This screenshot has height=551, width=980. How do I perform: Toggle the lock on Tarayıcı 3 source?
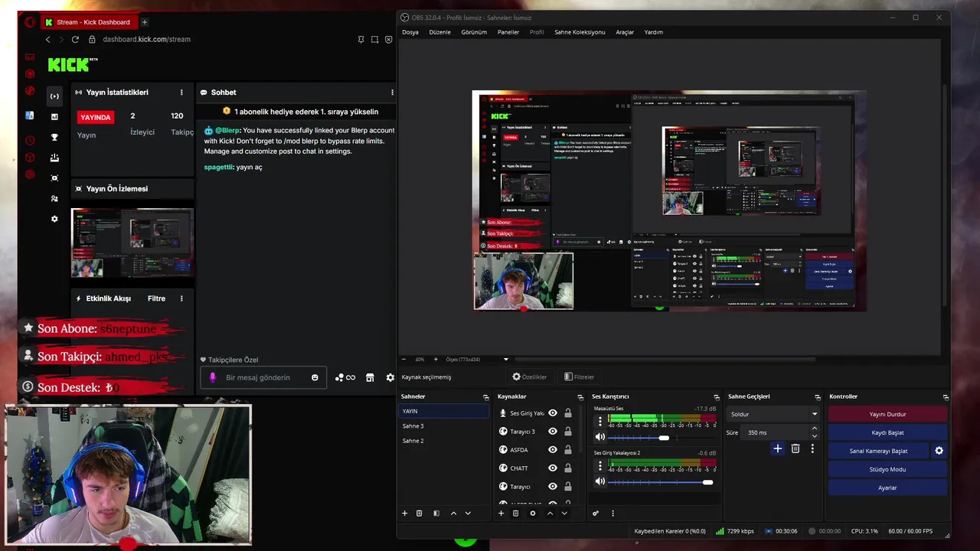point(567,432)
